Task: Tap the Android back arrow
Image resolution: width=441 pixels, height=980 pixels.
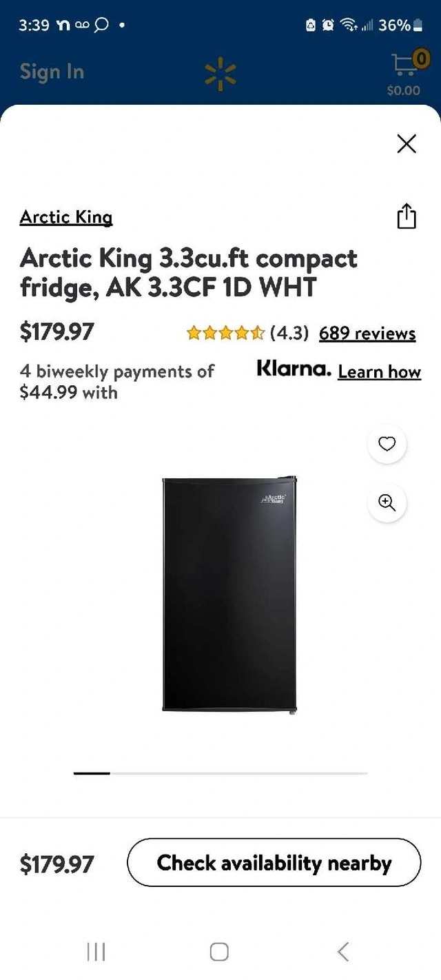Action: (343, 952)
